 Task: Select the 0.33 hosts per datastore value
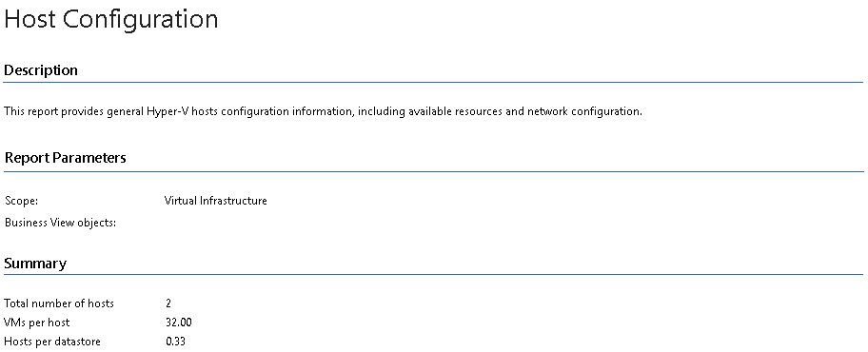pos(175,342)
